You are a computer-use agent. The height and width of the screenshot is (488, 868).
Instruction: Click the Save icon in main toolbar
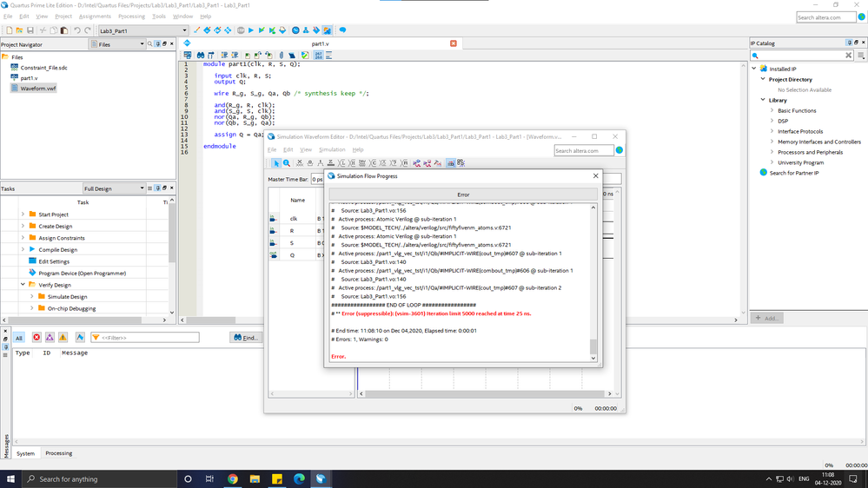(x=30, y=30)
